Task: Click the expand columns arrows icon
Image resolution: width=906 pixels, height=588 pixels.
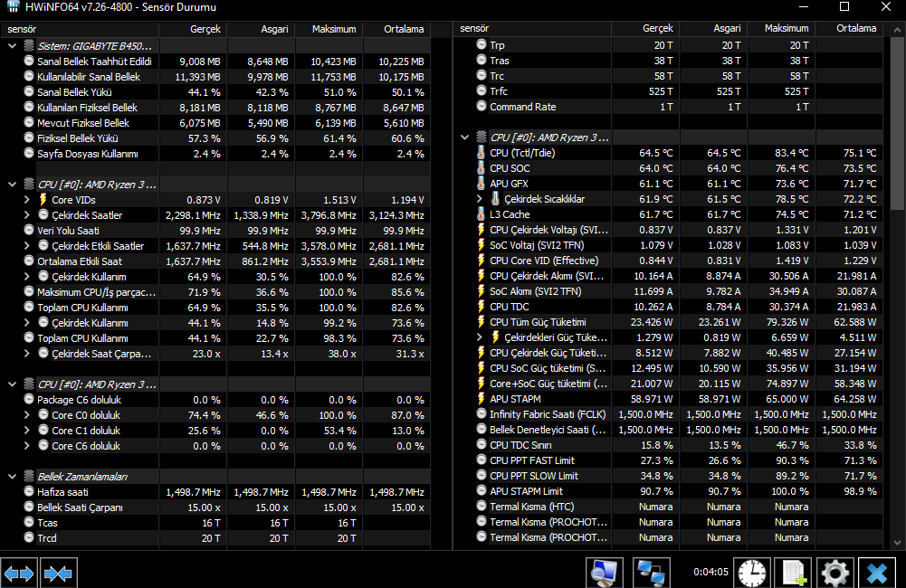Action: click(19, 574)
